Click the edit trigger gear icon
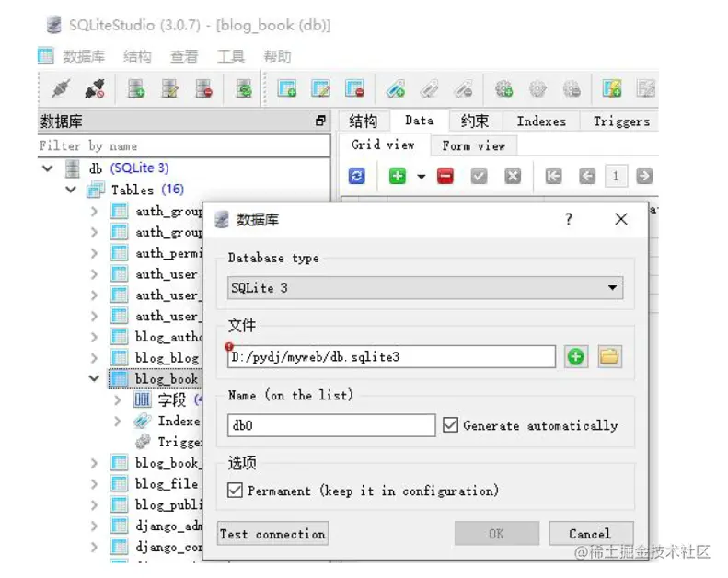Viewport: 728px width, 578px height. pyautogui.click(x=537, y=88)
